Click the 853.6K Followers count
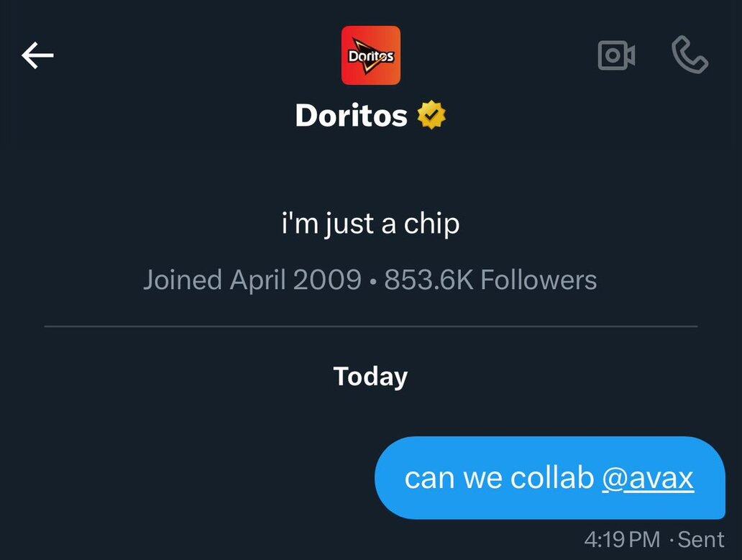Image resolution: width=742 pixels, height=560 pixels. point(490,280)
